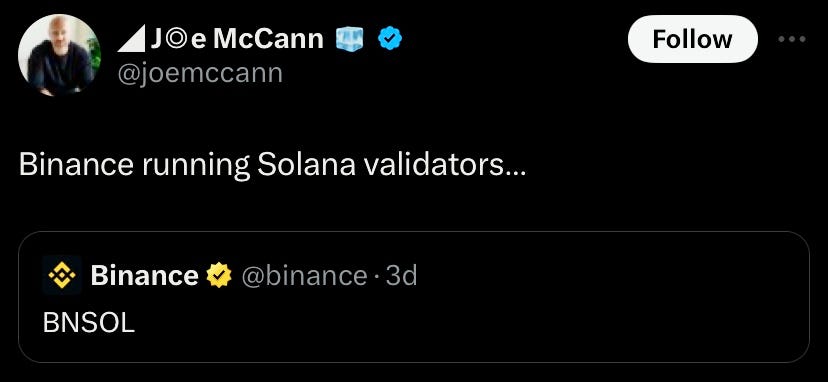Image resolution: width=828 pixels, height=382 pixels.
Task: Click the yellow Binance logo avatar
Action: 62,275
